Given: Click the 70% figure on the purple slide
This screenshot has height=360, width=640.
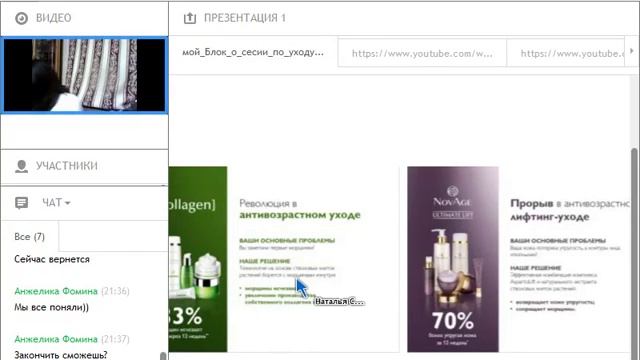Looking at the screenshot, I should (x=453, y=321).
